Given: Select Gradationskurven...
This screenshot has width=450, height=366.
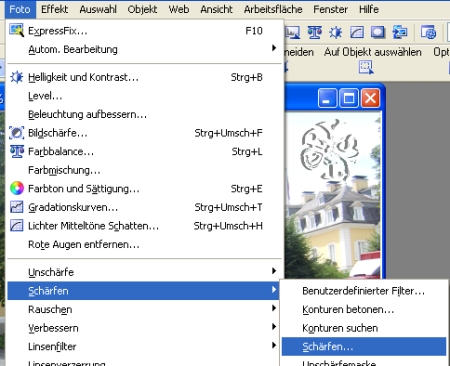Looking at the screenshot, I should (x=144, y=207).
